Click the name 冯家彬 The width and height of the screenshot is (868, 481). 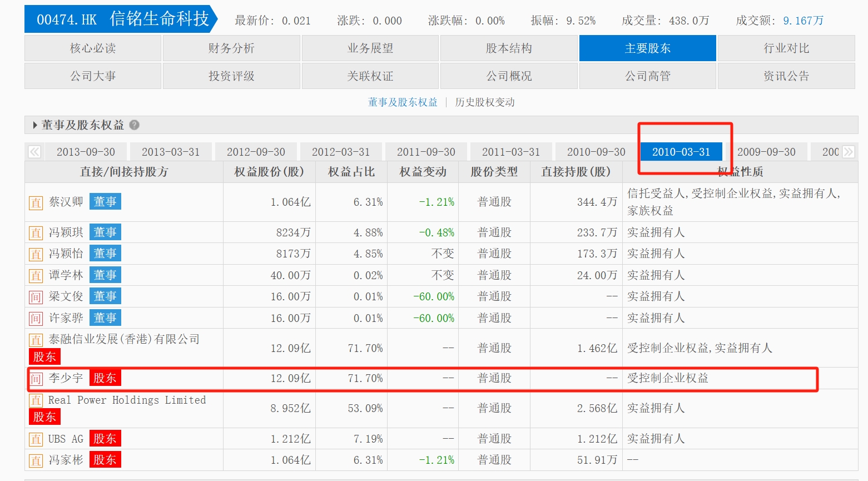[66, 460]
